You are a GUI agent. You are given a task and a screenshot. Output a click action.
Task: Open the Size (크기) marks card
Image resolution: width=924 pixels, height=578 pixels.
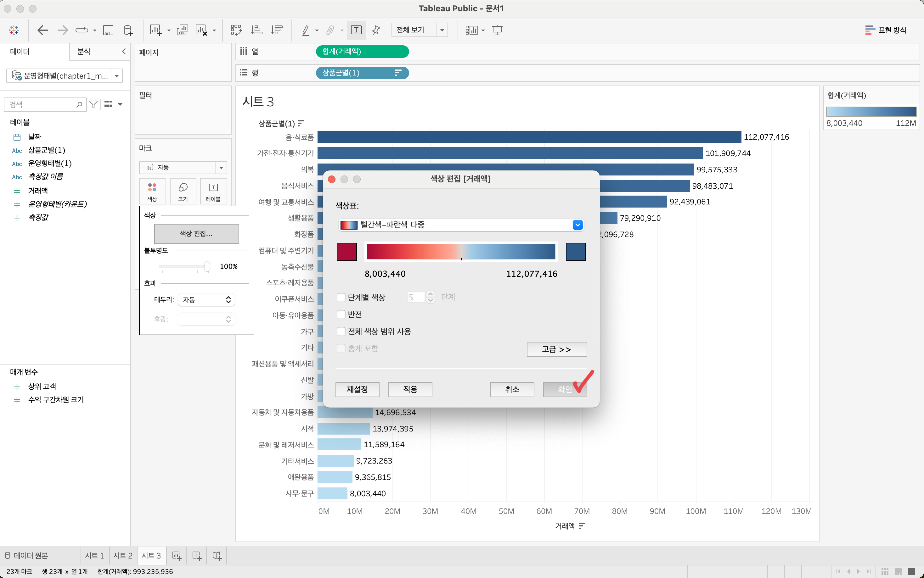pyautogui.click(x=183, y=191)
